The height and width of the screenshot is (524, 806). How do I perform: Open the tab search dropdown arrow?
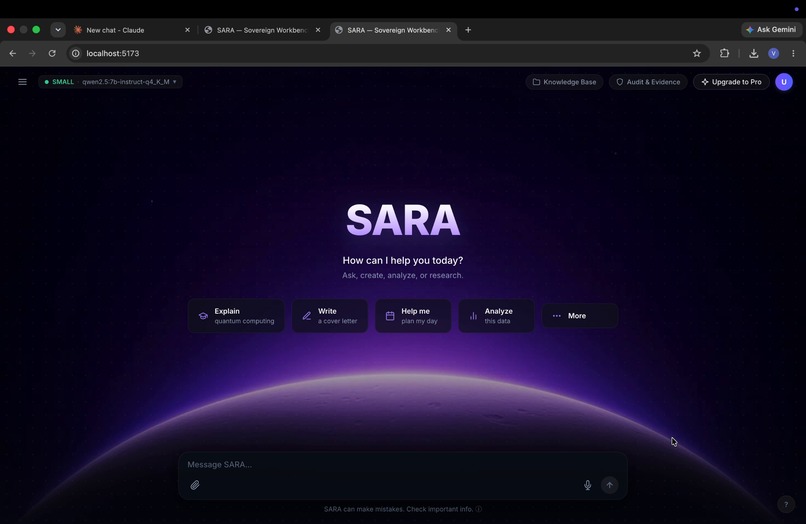(x=58, y=30)
